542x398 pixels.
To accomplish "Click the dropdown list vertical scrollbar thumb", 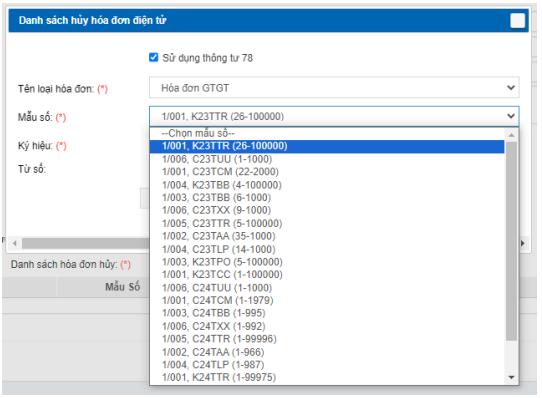I will pyautogui.click(x=512, y=241).
